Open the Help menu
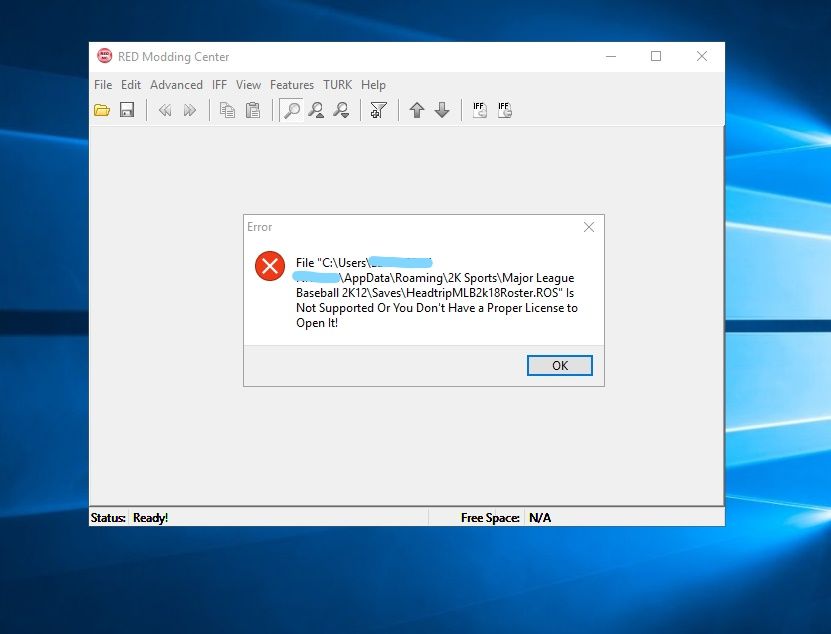Screen dimensions: 831x634 pos(373,85)
